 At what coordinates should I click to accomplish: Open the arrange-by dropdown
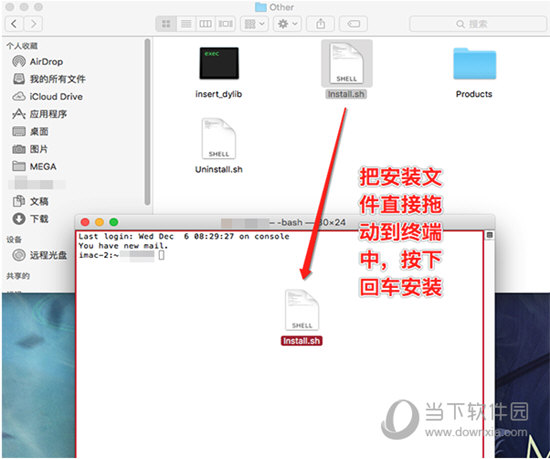click(x=254, y=24)
